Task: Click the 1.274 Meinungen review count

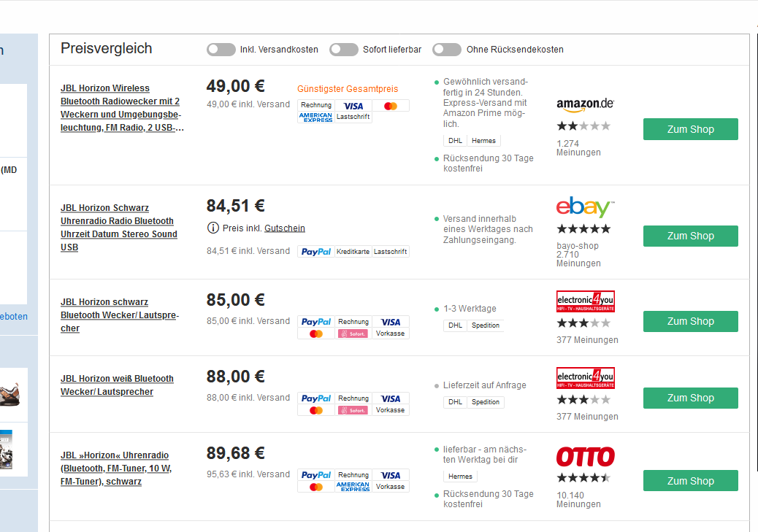Action: point(578,148)
